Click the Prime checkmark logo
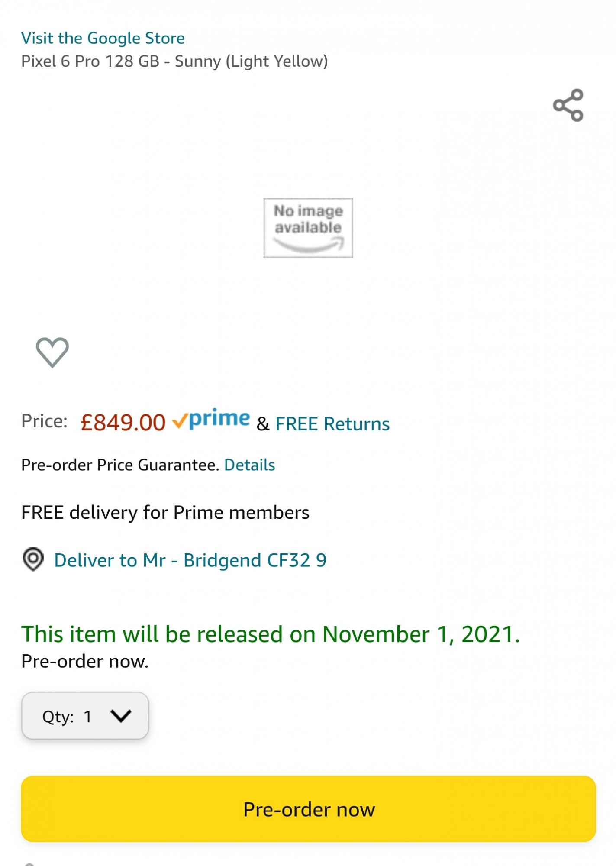 tap(211, 419)
